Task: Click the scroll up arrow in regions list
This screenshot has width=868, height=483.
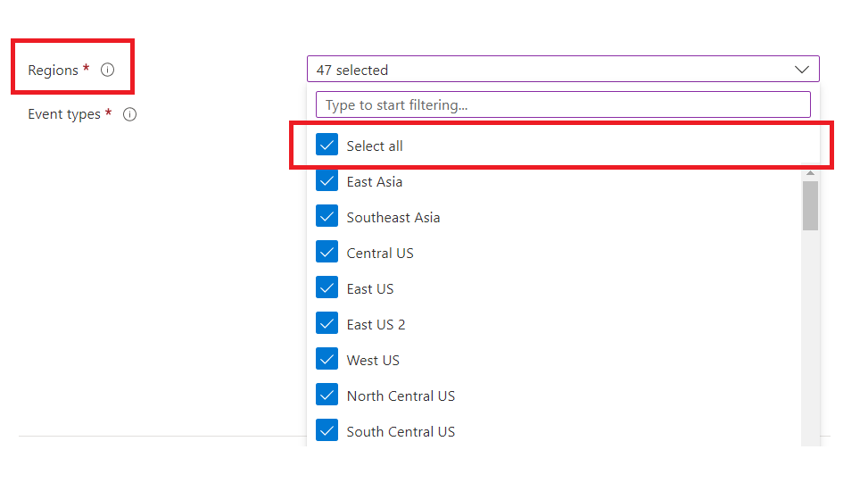Action: click(810, 173)
